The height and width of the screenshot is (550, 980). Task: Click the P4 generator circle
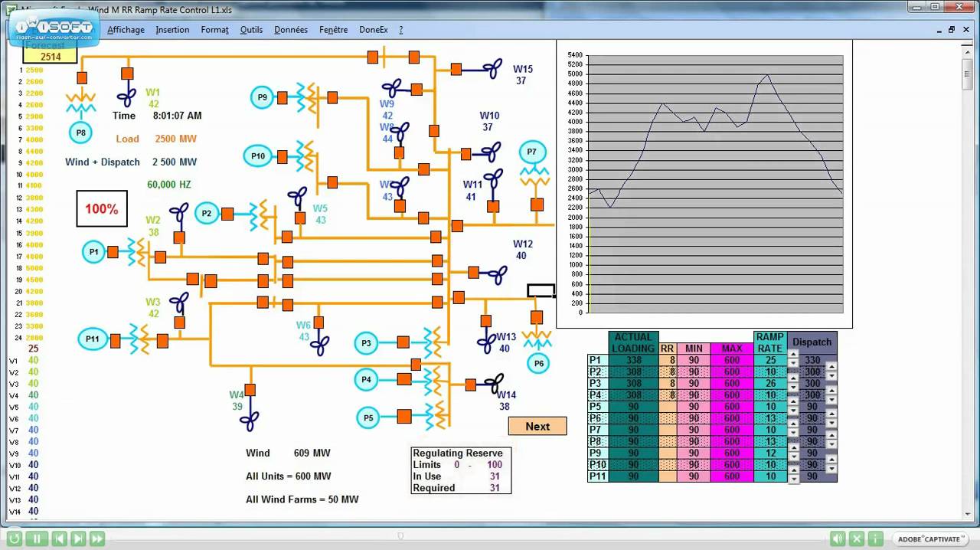click(x=367, y=379)
